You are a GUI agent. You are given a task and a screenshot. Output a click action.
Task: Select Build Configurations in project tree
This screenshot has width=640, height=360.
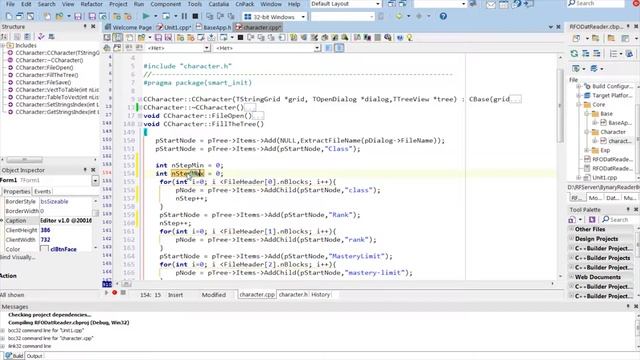tap(612, 86)
